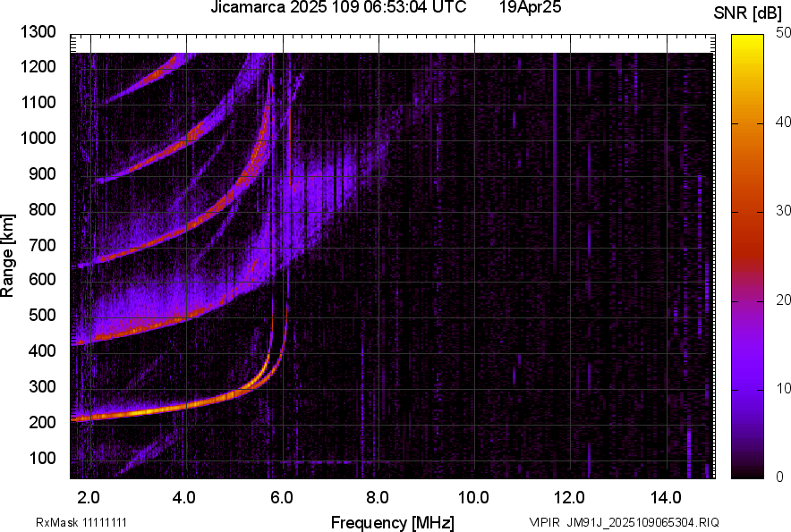
Task: Click the 2.0 MHz frequency tick label
Action: click(x=89, y=496)
